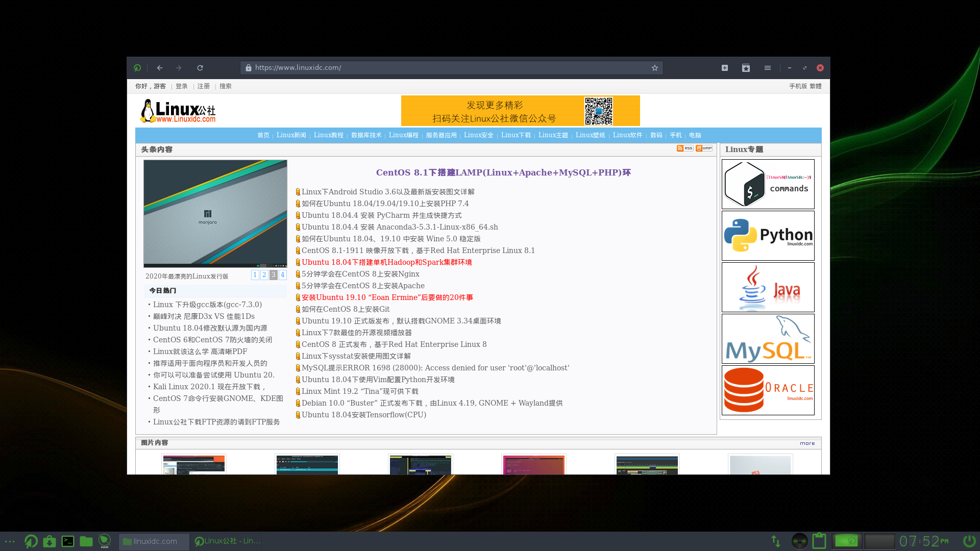Screen dimensions: 980x551
Task: Bookmark page with the star icon
Action: coord(655,68)
